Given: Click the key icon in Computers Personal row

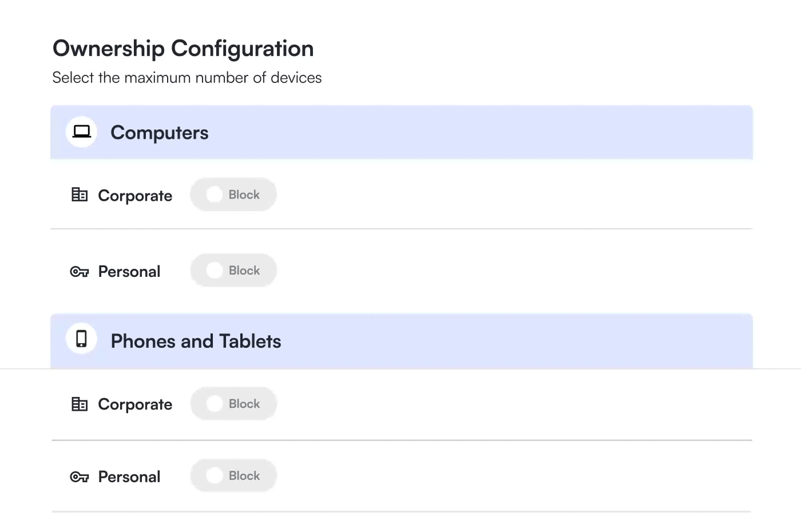Looking at the screenshot, I should pos(80,272).
